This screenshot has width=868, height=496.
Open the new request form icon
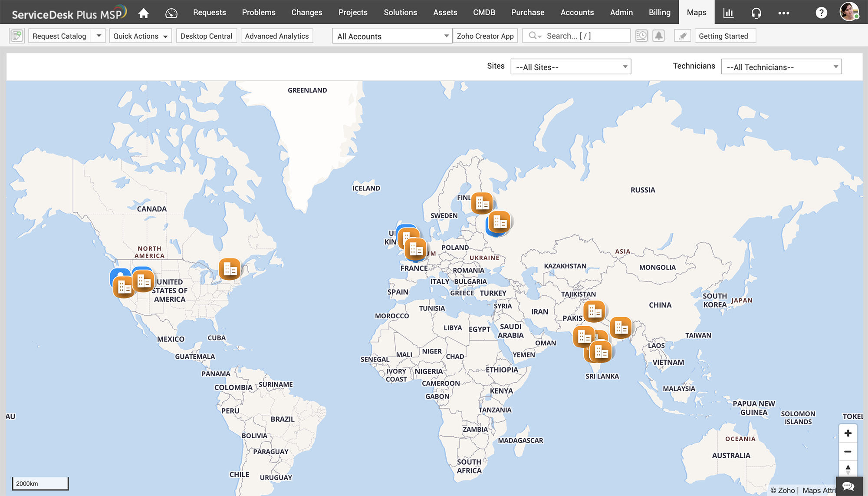click(17, 36)
